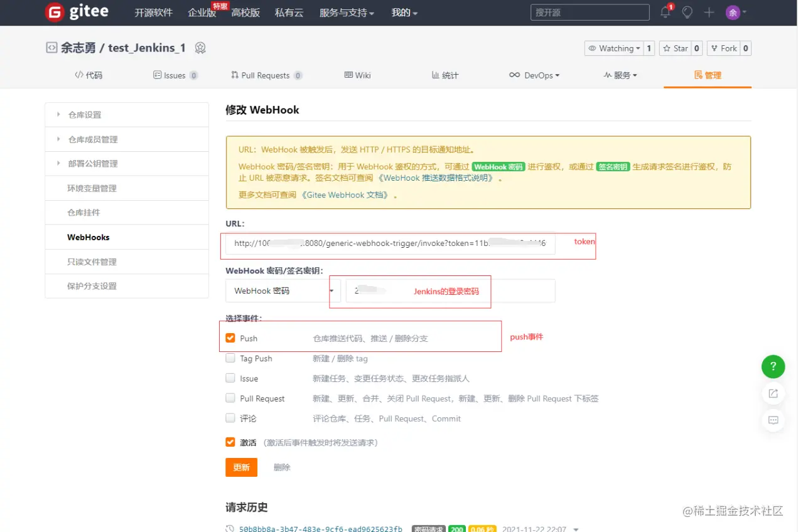
Task: Click the WebHook password input field
Action: click(451, 290)
